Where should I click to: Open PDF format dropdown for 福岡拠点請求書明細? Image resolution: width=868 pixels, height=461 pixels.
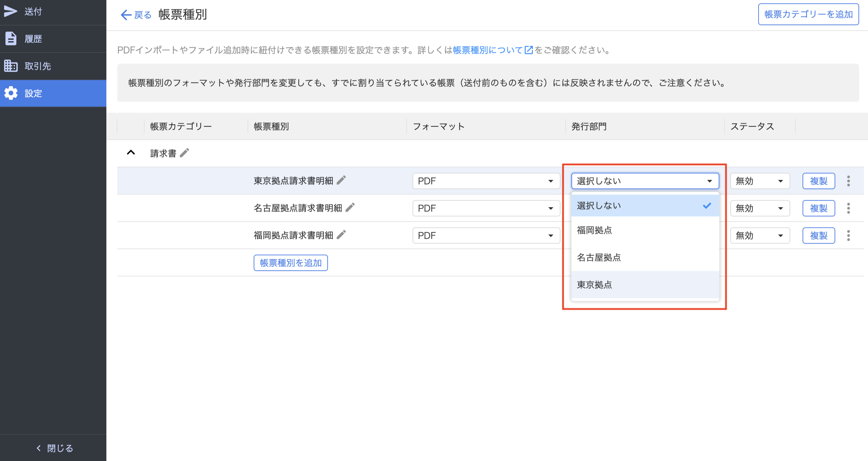[x=486, y=235]
